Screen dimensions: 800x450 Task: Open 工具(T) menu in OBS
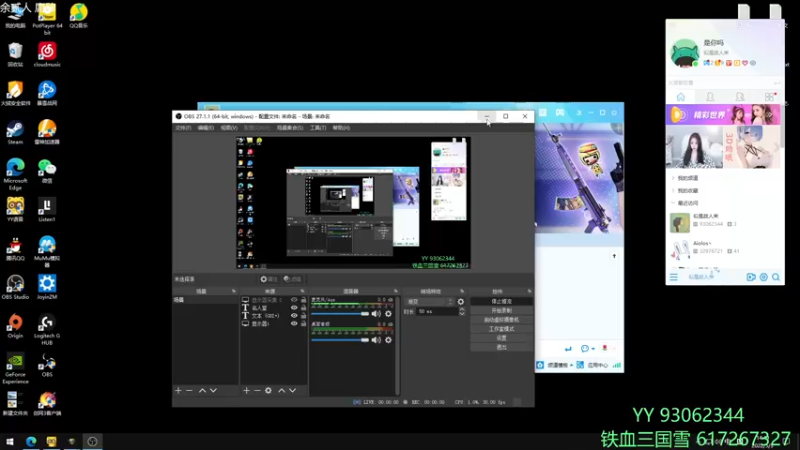pos(318,128)
